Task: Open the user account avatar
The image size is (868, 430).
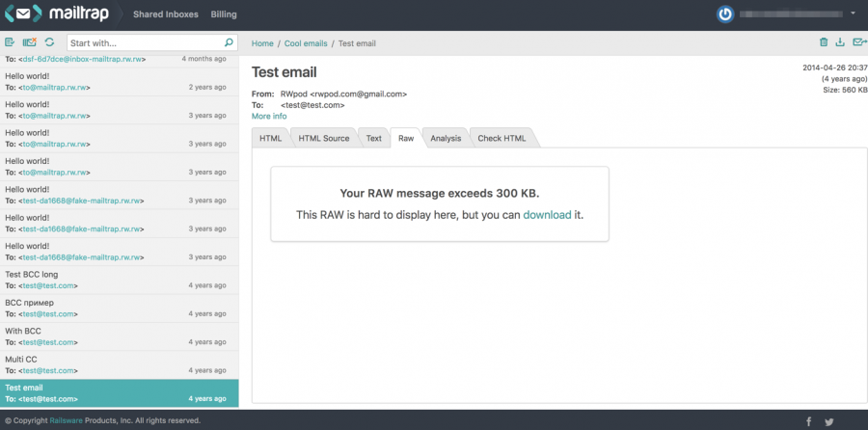Action: pyautogui.click(x=725, y=13)
